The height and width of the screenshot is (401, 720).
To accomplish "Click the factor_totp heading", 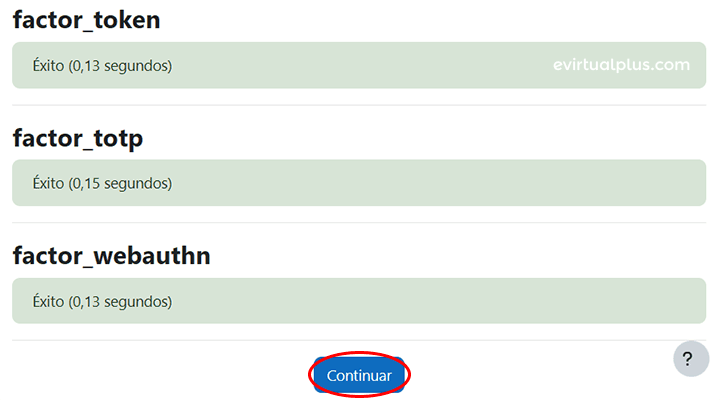I will pyautogui.click(x=78, y=139).
